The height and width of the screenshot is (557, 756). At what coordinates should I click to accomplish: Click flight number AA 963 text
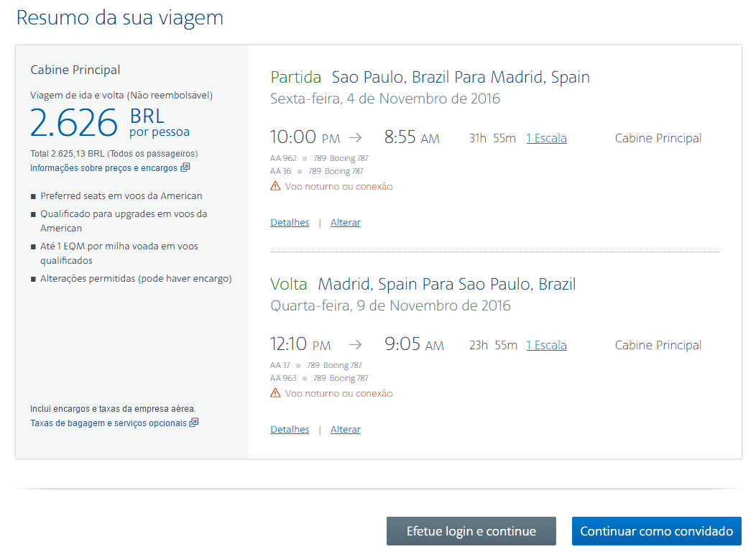coord(283,378)
